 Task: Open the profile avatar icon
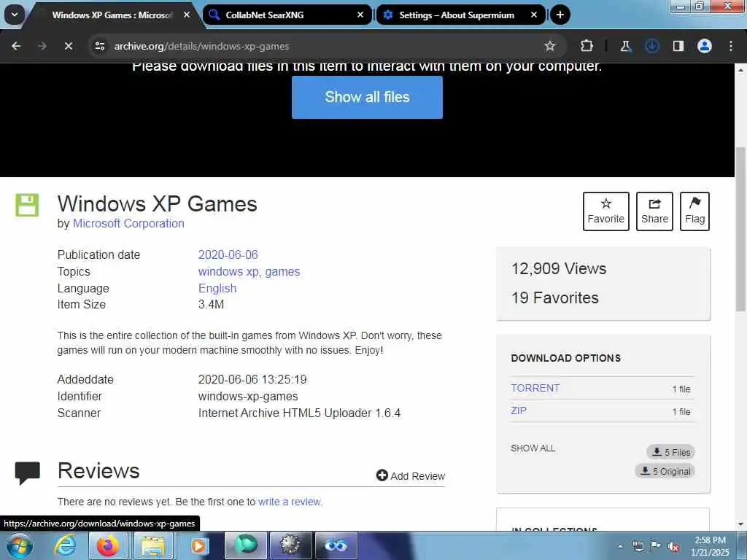pos(705,46)
